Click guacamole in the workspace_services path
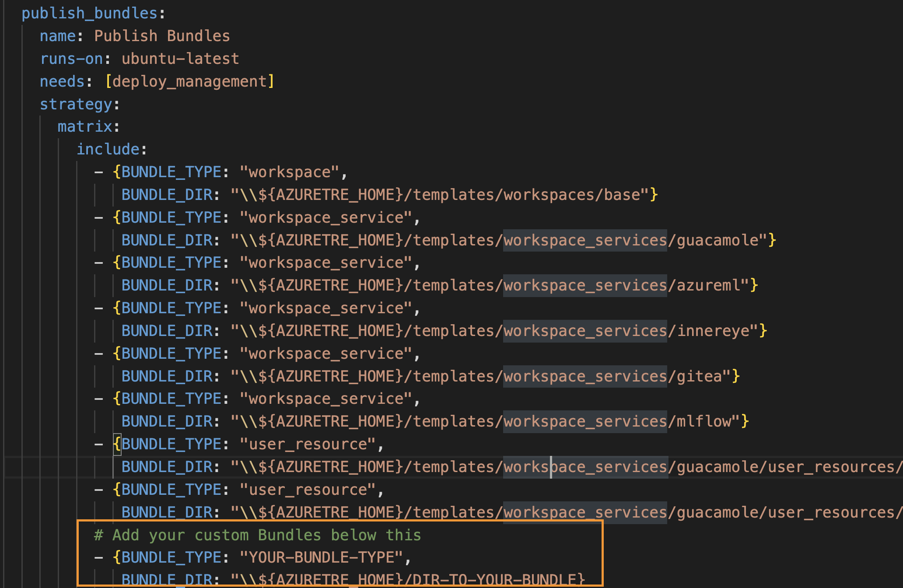Screen dimensions: 903x588 717,240
